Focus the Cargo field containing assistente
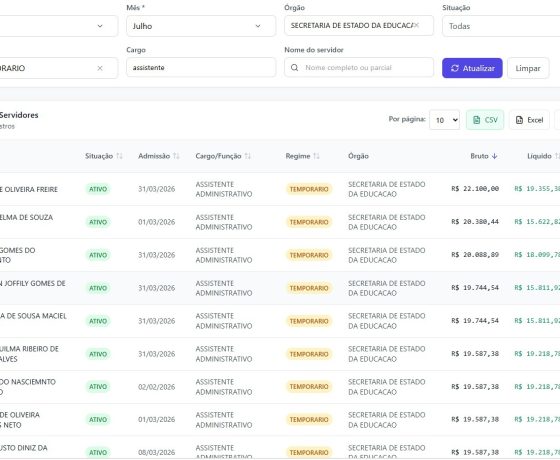The height and width of the screenshot is (460, 560). click(x=201, y=68)
